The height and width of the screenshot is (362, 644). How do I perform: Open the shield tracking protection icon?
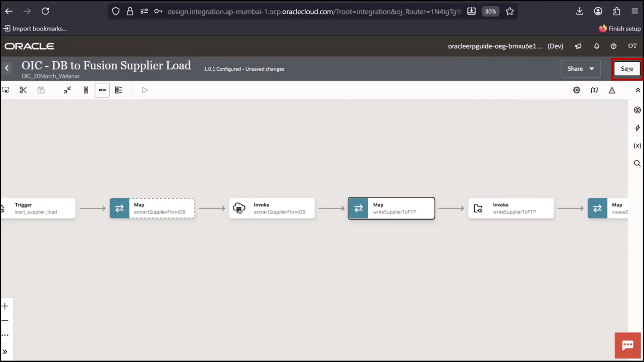pos(116,11)
